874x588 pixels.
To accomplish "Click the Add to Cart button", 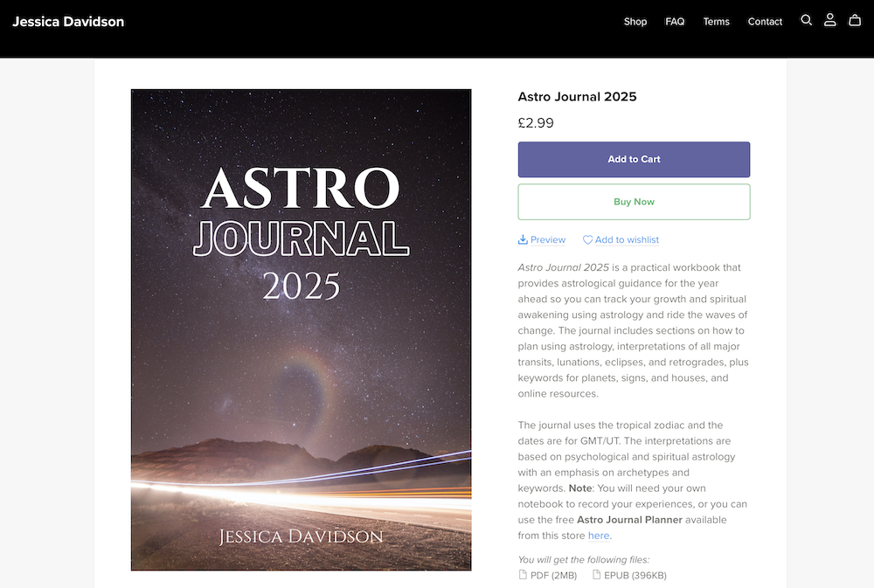I will [x=634, y=159].
